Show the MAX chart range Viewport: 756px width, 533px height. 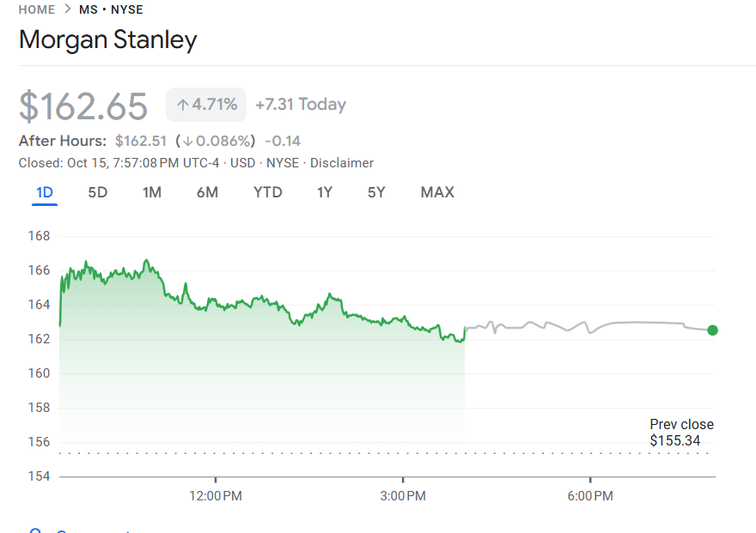pyautogui.click(x=437, y=192)
